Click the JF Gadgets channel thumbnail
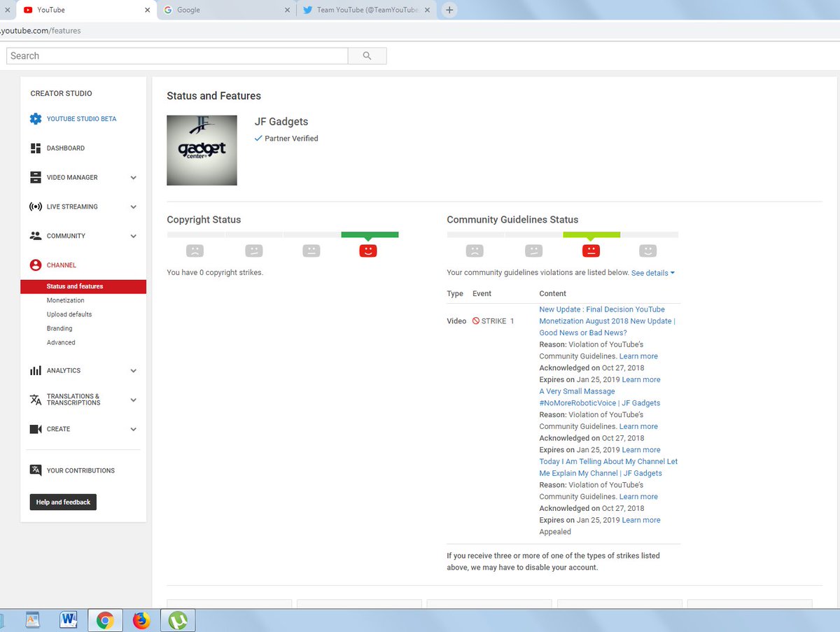840x632 pixels. (x=202, y=150)
